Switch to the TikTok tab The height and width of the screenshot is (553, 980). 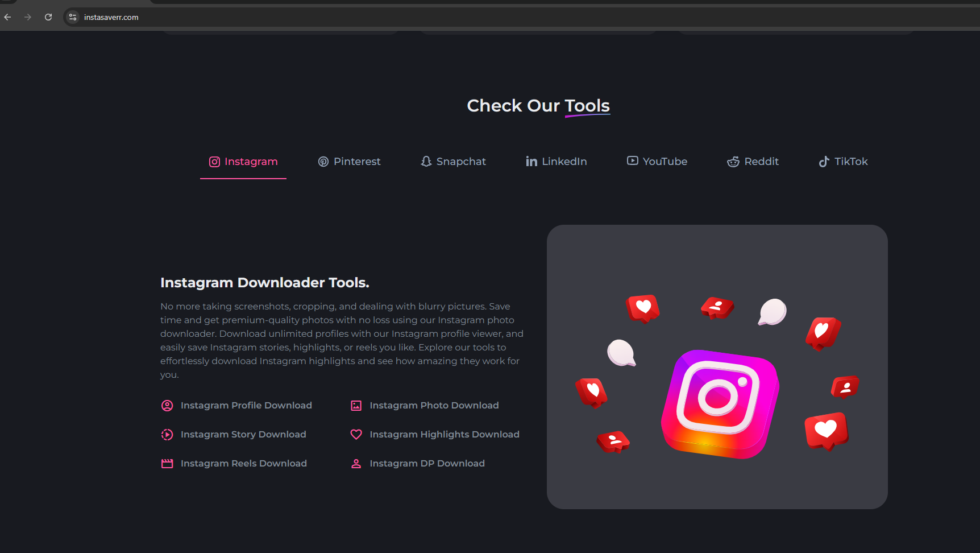click(x=843, y=162)
